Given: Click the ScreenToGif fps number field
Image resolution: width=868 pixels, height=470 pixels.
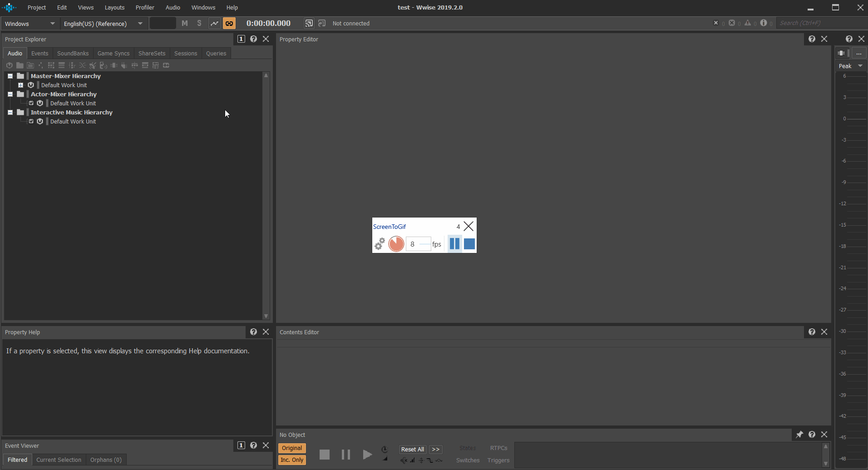Looking at the screenshot, I should coord(418,244).
